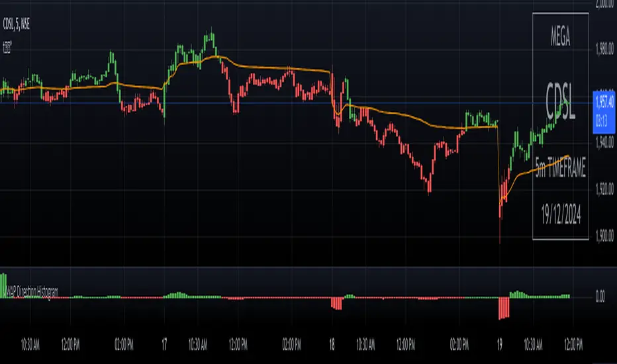Click the date label 19 on time axis
This screenshot has height=364, width=617.
499,345
